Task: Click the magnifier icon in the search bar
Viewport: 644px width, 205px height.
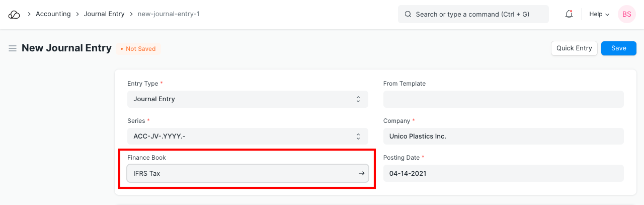Action: [x=408, y=14]
